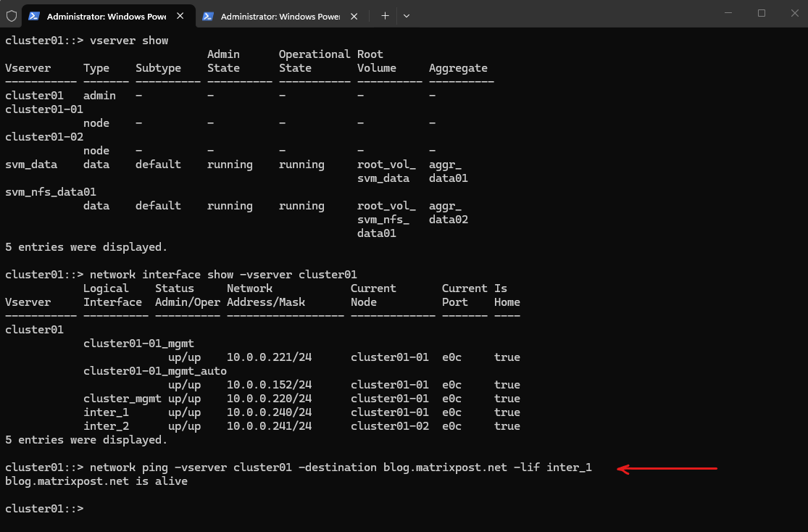The image size is (808, 532).
Task: Click the PowerShell icon on the first tab
Action: pos(34,15)
